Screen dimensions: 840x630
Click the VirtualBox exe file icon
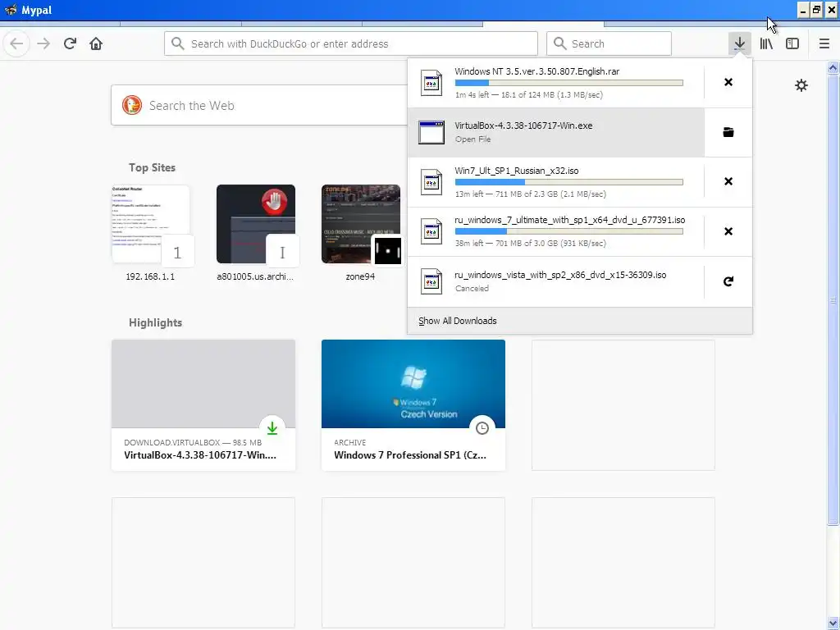click(431, 132)
